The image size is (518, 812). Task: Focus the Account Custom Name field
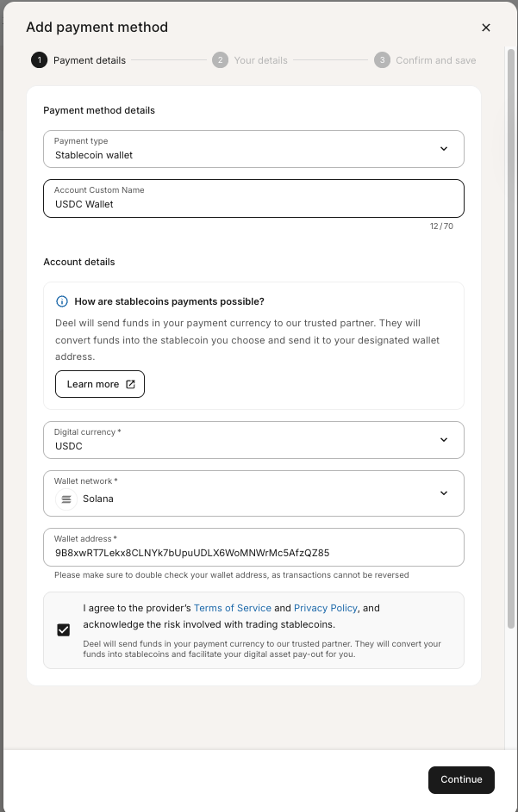point(253,198)
